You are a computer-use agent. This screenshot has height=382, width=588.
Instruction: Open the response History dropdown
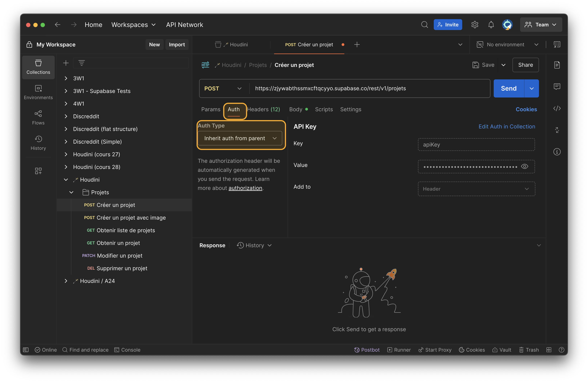254,245
